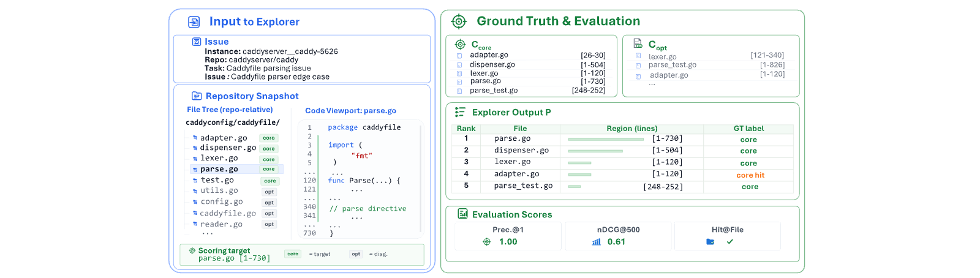Click the Explorer Output P list icon
980x278 pixels.
coord(460,112)
